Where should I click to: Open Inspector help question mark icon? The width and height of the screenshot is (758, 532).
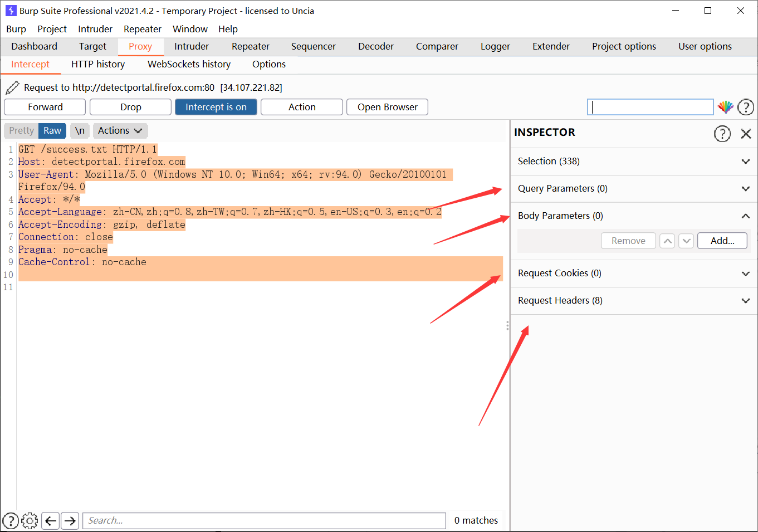722,133
